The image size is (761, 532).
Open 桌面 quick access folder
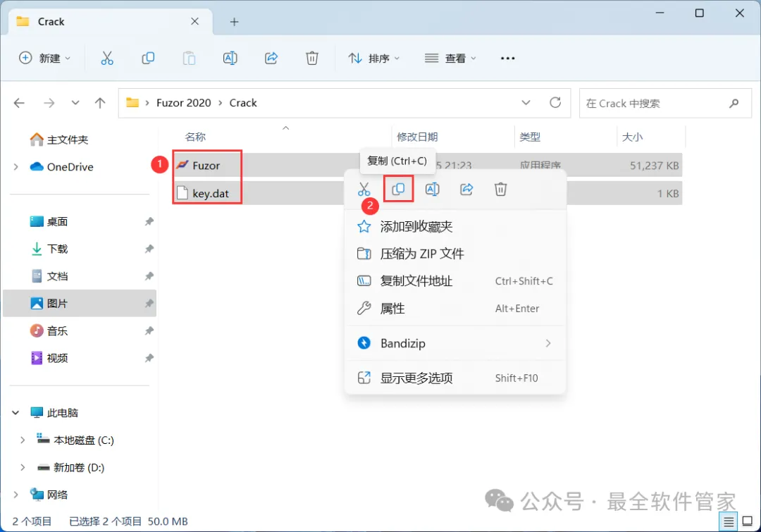pyautogui.click(x=57, y=222)
